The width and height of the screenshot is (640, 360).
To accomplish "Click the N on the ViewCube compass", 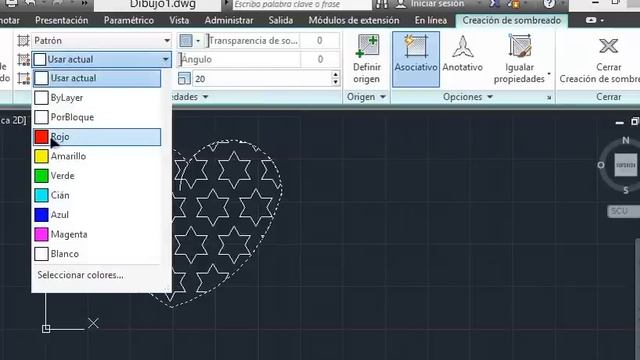I will pyautogui.click(x=625, y=140).
